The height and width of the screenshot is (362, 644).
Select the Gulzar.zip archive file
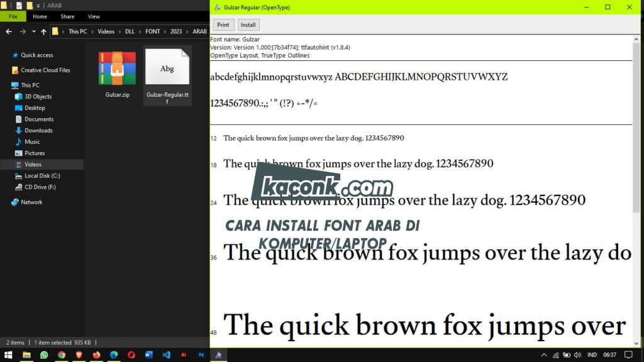point(117,75)
